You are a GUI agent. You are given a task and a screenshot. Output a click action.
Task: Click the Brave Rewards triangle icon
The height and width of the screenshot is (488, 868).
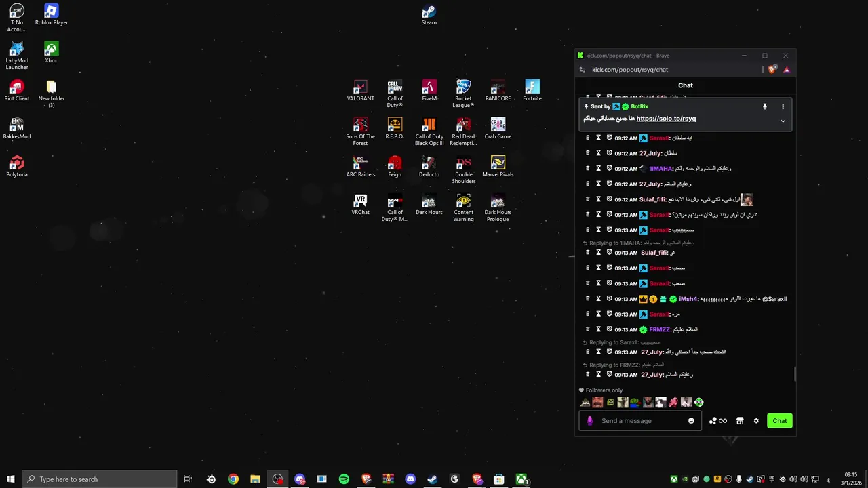(787, 70)
